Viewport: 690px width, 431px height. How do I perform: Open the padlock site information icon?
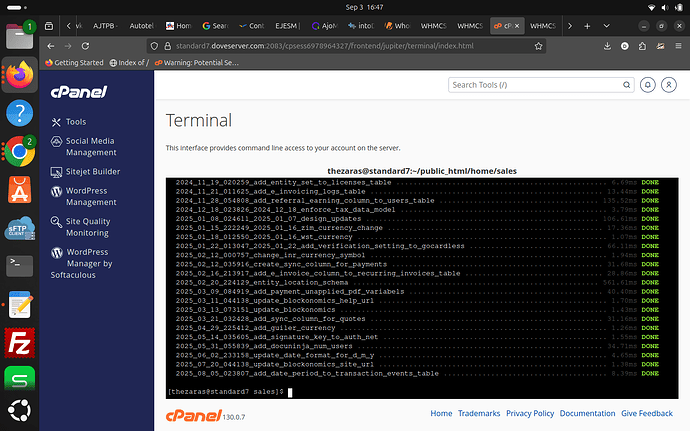coord(167,46)
